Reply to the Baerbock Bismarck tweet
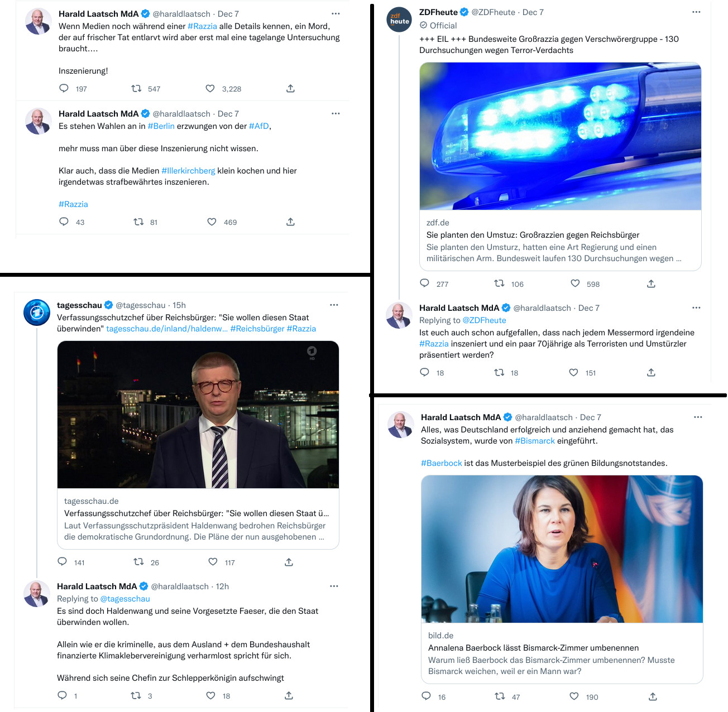Screen dimensions: 728x712 (x=426, y=696)
